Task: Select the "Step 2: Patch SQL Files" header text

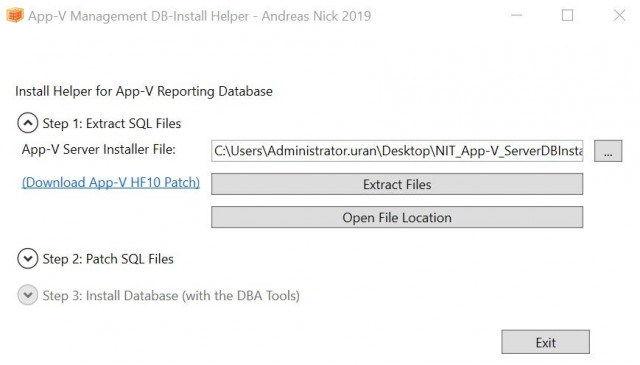Action: coord(108,259)
